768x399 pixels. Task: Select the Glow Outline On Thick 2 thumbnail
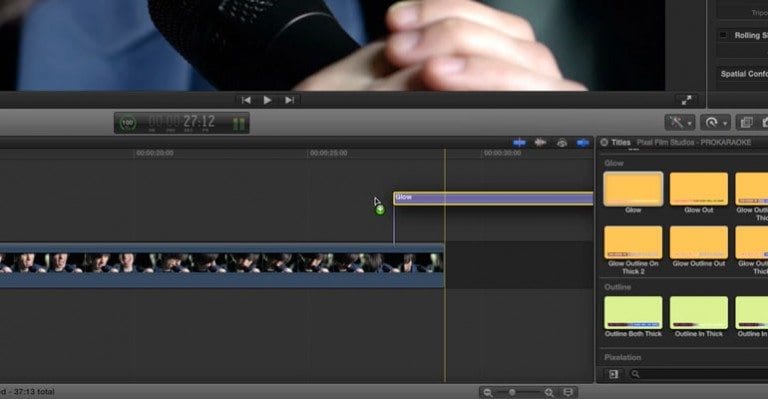[x=633, y=242]
